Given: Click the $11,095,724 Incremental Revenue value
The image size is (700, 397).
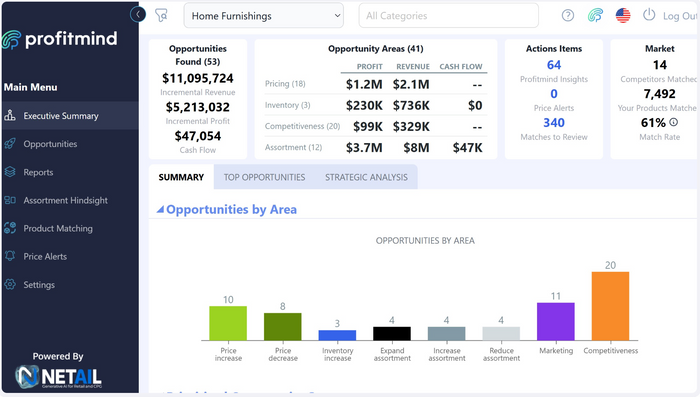Looking at the screenshot, I should click(198, 78).
